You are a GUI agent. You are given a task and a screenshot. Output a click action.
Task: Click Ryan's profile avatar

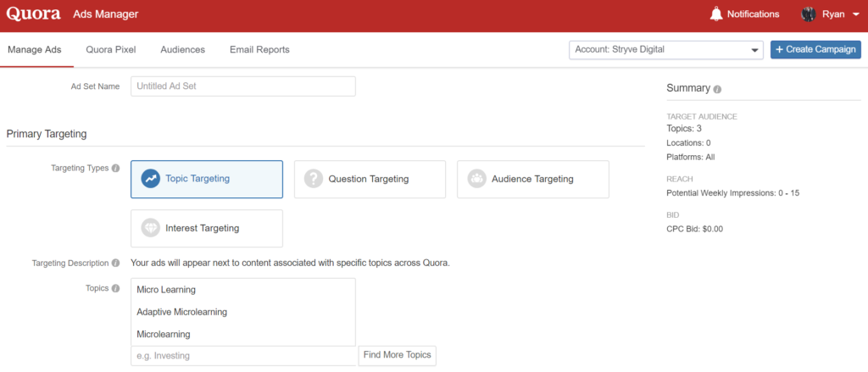coord(808,14)
